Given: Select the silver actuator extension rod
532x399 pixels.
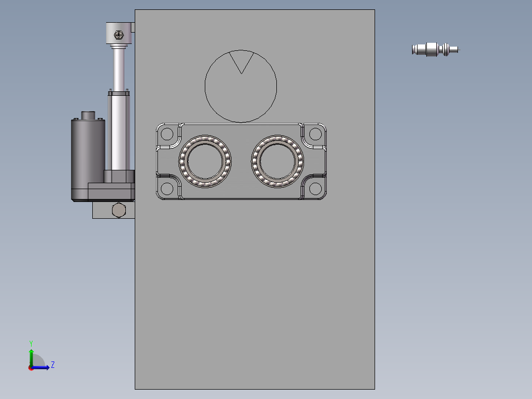Looking at the screenshot, I should 118,70.
